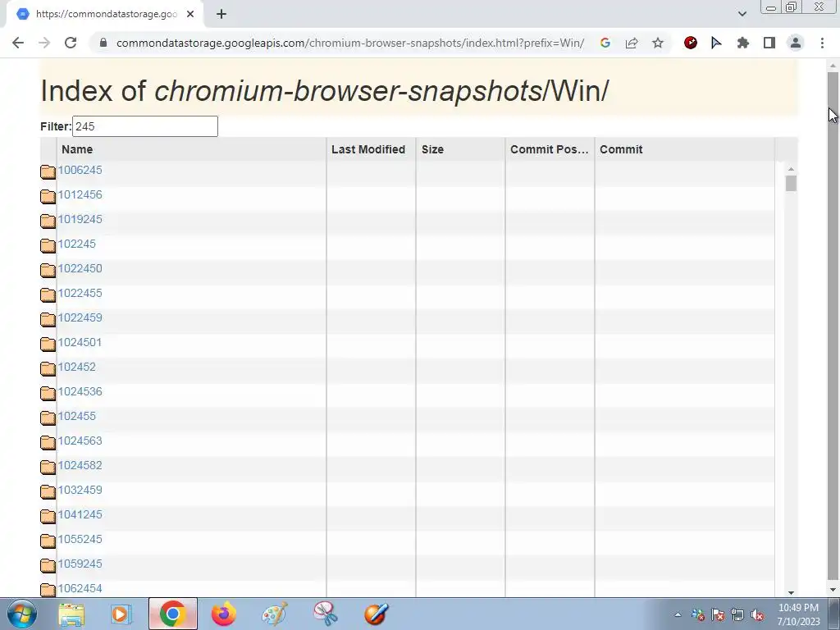Open folder 1024563
The image size is (840, 630).
[x=80, y=441]
